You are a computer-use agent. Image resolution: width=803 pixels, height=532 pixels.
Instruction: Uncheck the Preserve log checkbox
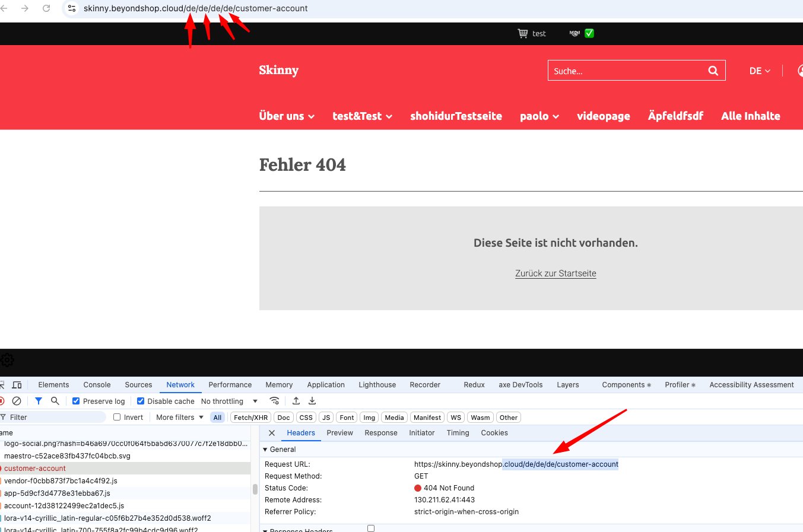76,401
